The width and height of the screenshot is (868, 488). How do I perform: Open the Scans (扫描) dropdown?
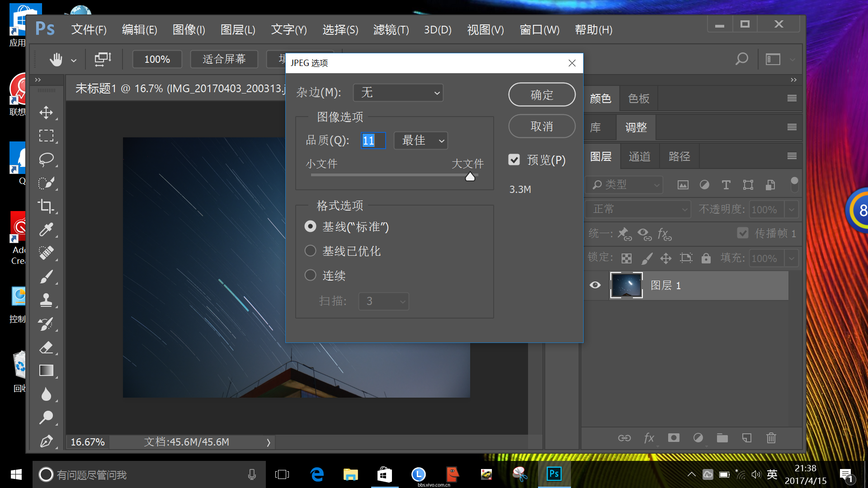click(x=384, y=301)
